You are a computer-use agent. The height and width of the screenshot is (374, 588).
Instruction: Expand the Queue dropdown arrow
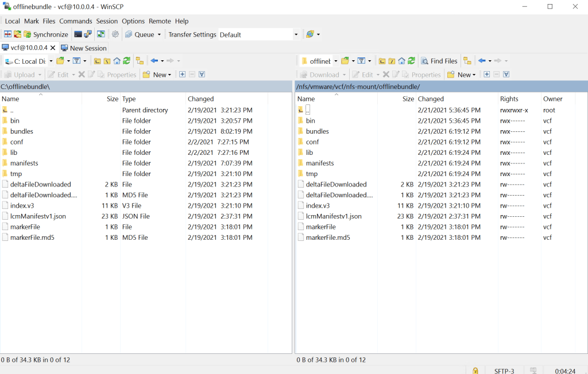159,34
